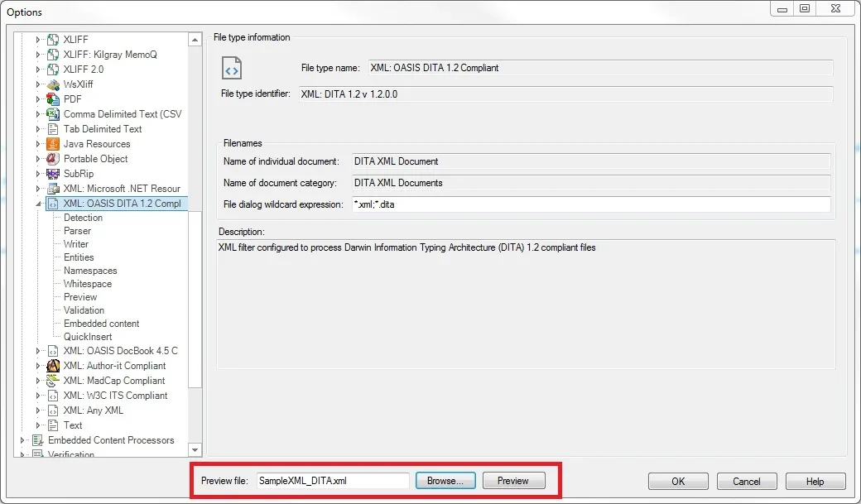The height and width of the screenshot is (504, 861).
Task: Click the XLIFF: Kilgray MemoQ icon
Action: point(53,55)
